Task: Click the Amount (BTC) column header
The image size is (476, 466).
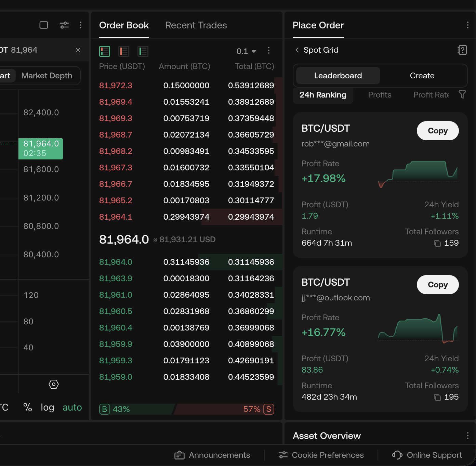Action: tap(185, 66)
